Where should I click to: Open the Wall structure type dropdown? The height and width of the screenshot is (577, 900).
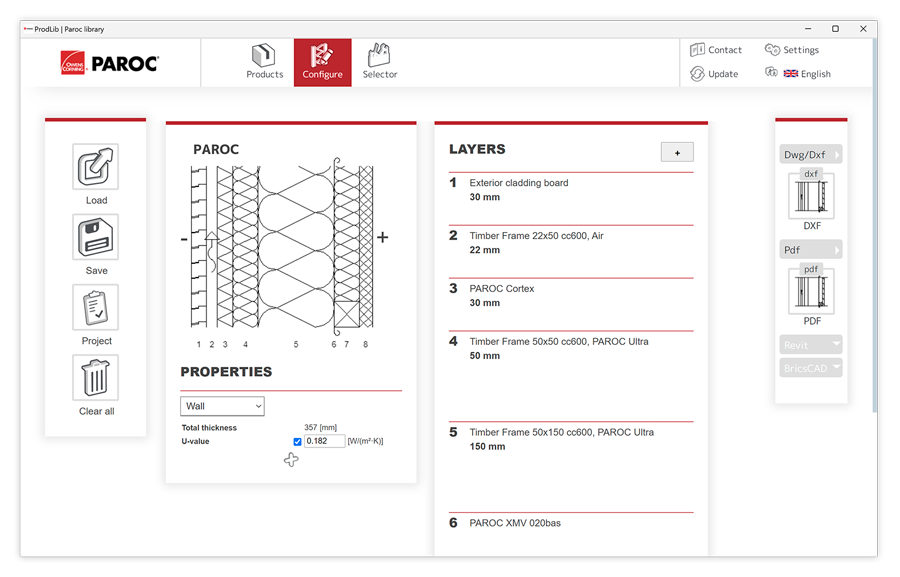(222, 406)
